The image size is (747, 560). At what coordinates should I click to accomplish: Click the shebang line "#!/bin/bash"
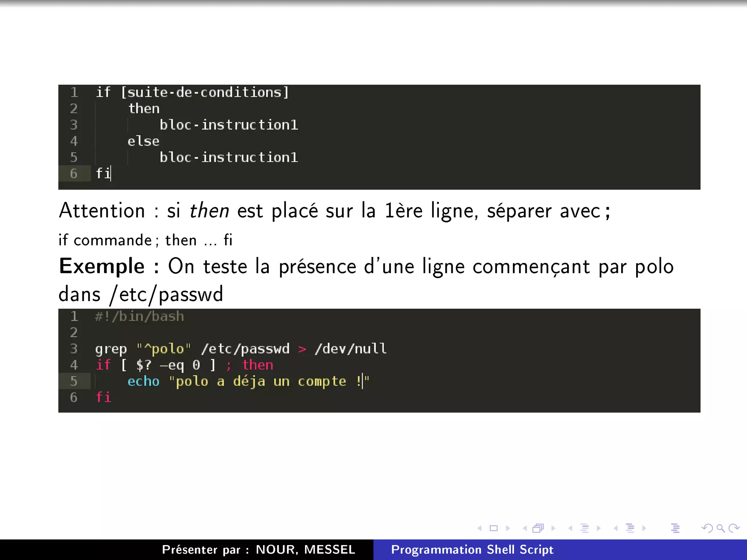point(139,316)
